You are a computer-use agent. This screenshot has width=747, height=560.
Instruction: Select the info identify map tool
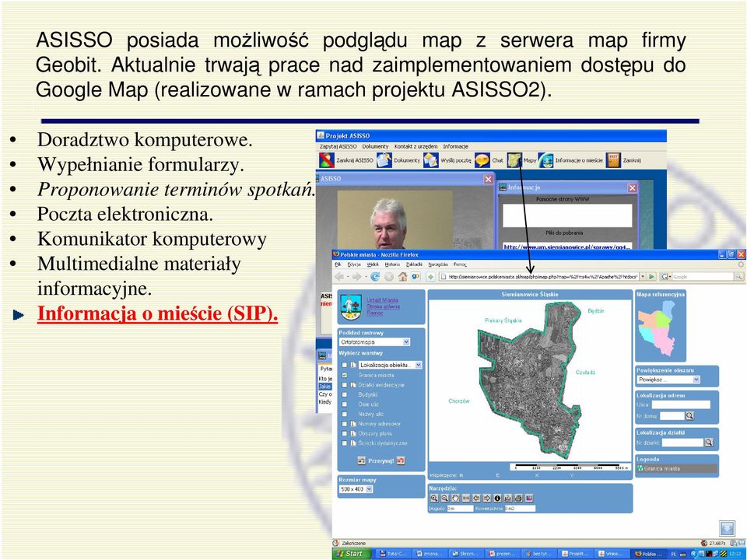pyautogui.click(x=497, y=498)
